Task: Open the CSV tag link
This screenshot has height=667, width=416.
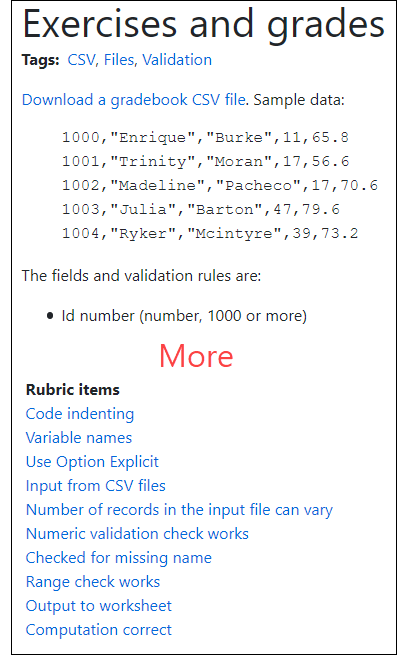Action: tap(81, 60)
